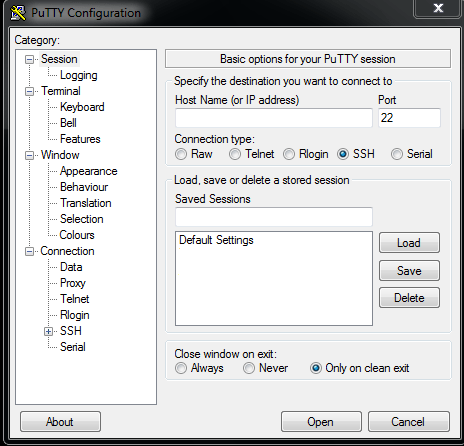Click Open to start the session
Screen dimensions: 464x446
pyautogui.click(x=321, y=422)
